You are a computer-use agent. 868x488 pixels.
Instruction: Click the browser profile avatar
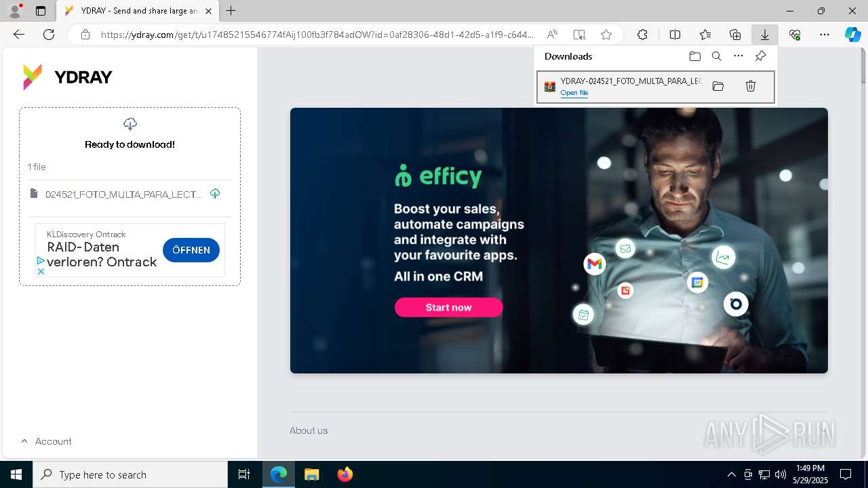(15, 11)
